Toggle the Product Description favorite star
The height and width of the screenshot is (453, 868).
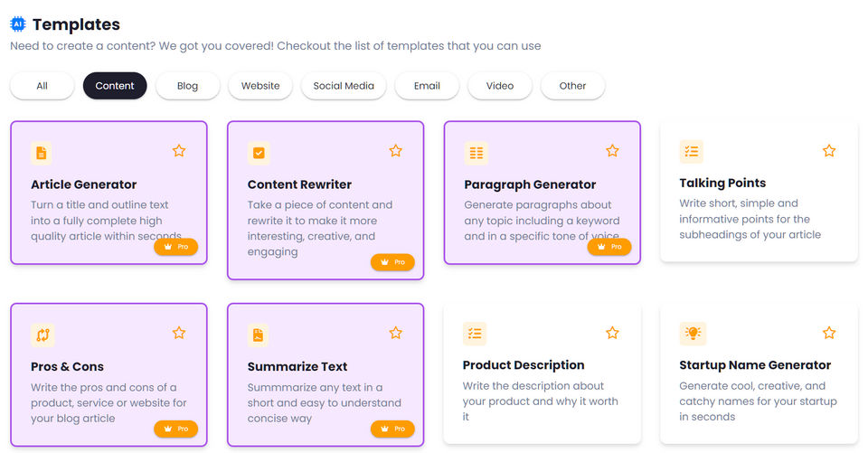[x=612, y=333]
